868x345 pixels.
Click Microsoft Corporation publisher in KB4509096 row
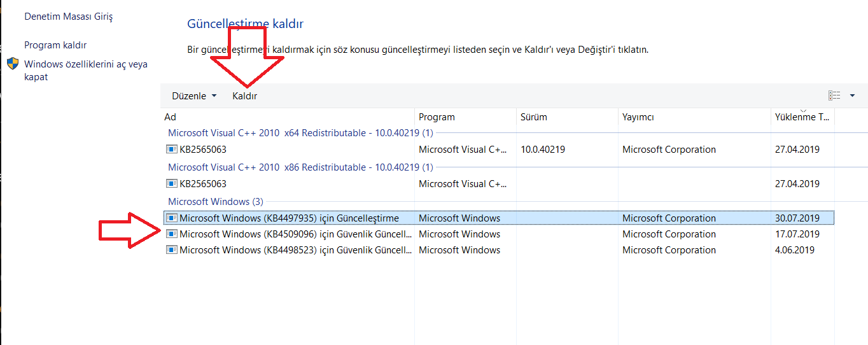tap(669, 234)
